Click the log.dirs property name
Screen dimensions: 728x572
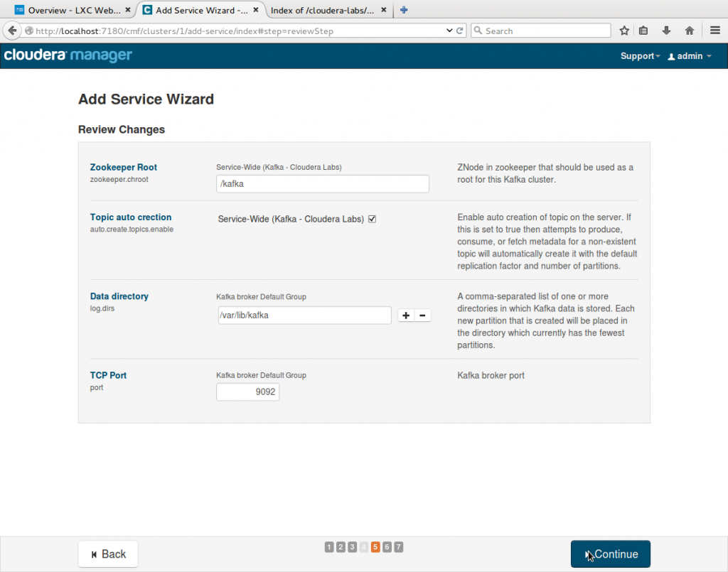pyautogui.click(x=102, y=308)
